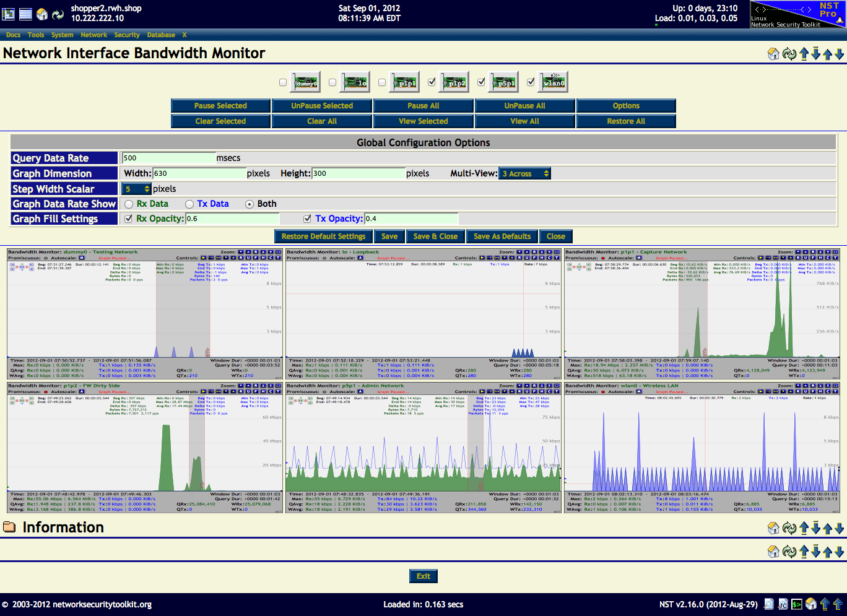Screen dimensions: 847x616
Task: Select the Tx Data radio button
Action: pyautogui.click(x=189, y=204)
